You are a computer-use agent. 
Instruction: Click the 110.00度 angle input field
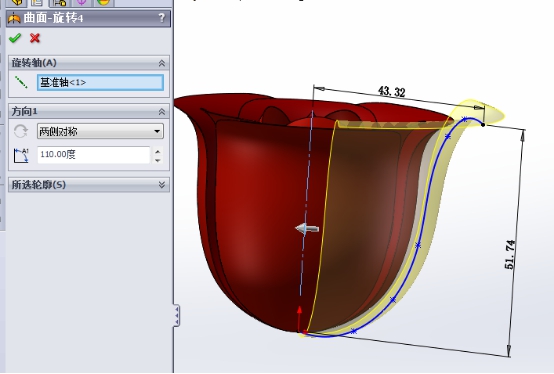94,155
